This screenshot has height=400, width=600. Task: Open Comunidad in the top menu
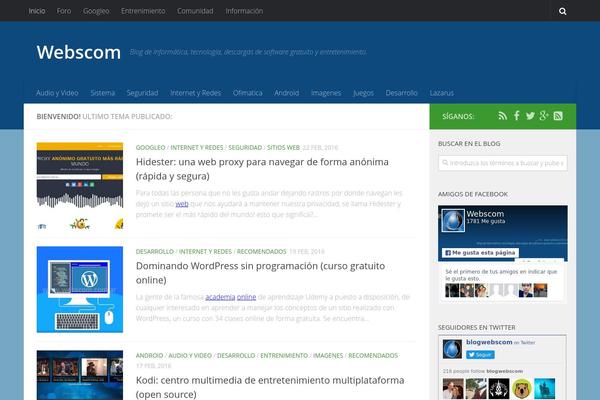coord(195,11)
